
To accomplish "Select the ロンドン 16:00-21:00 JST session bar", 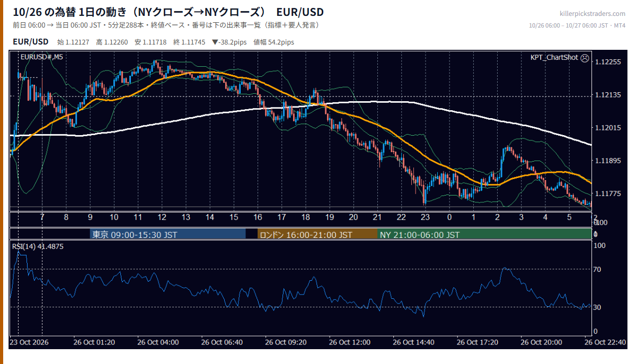I will 317,234.
